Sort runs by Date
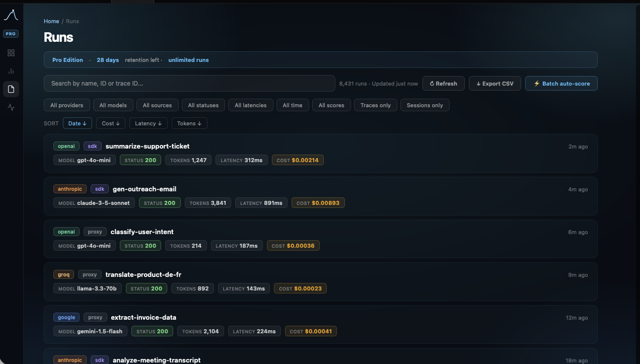Image resolution: width=640 pixels, height=364 pixels. pos(78,123)
